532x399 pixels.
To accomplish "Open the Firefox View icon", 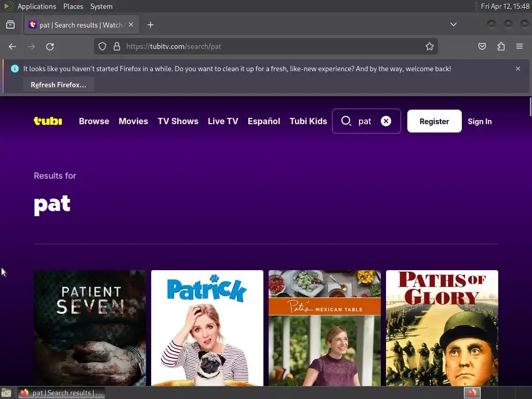I will tap(10, 25).
